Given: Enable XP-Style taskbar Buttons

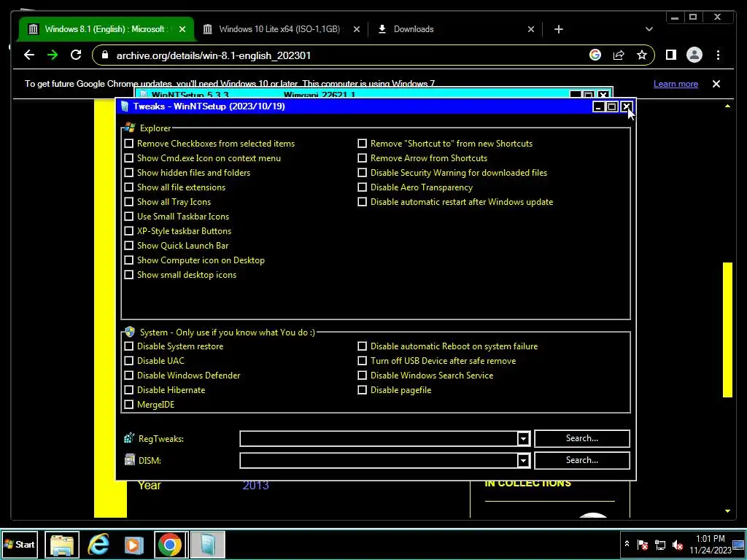Looking at the screenshot, I should [128, 231].
